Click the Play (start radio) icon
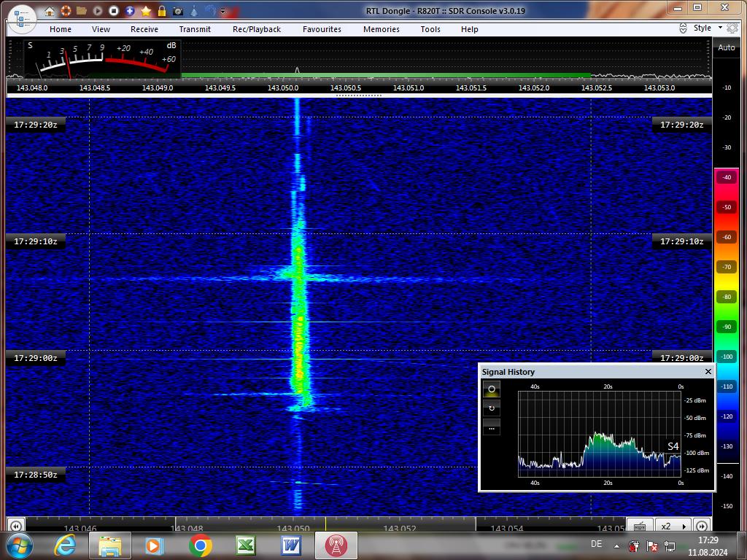The width and height of the screenshot is (747, 560). pyautogui.click(x=98, y=10)
